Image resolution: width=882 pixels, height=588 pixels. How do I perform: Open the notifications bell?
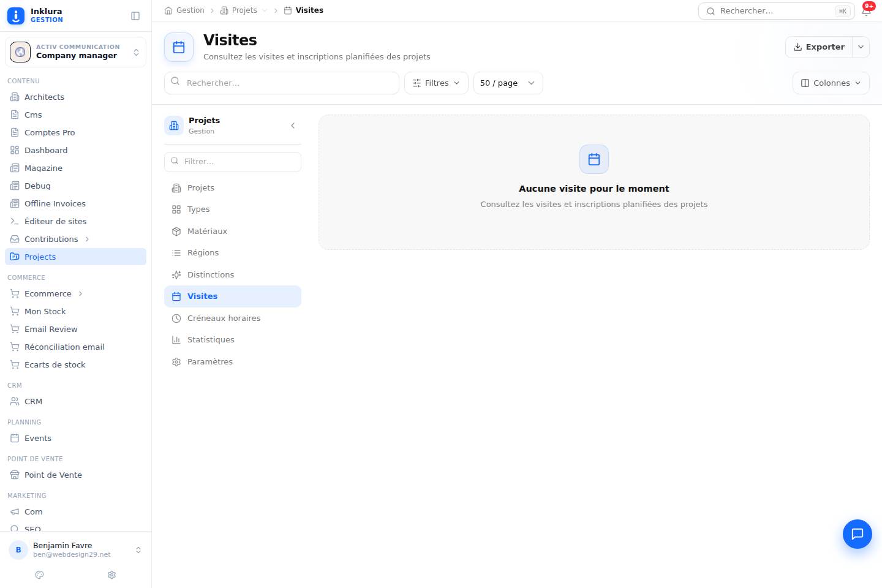tap(867, 10)
